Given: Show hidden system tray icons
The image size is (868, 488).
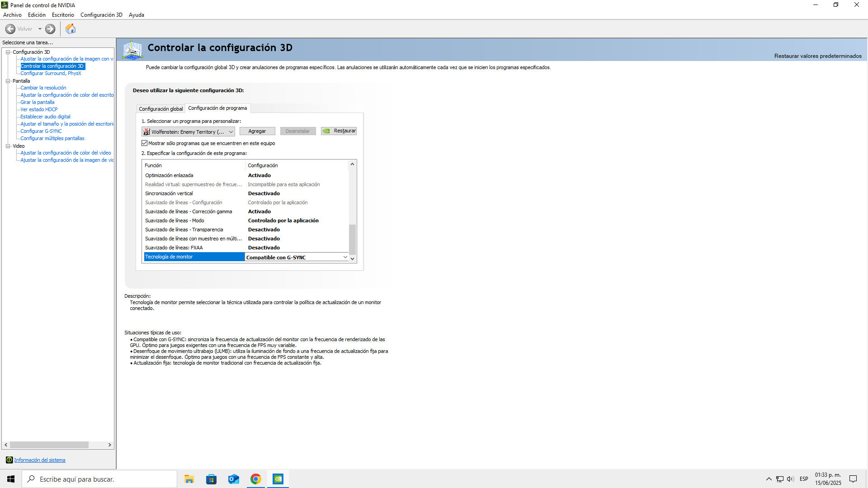Looking at the screenshot, I should (769, 479).
